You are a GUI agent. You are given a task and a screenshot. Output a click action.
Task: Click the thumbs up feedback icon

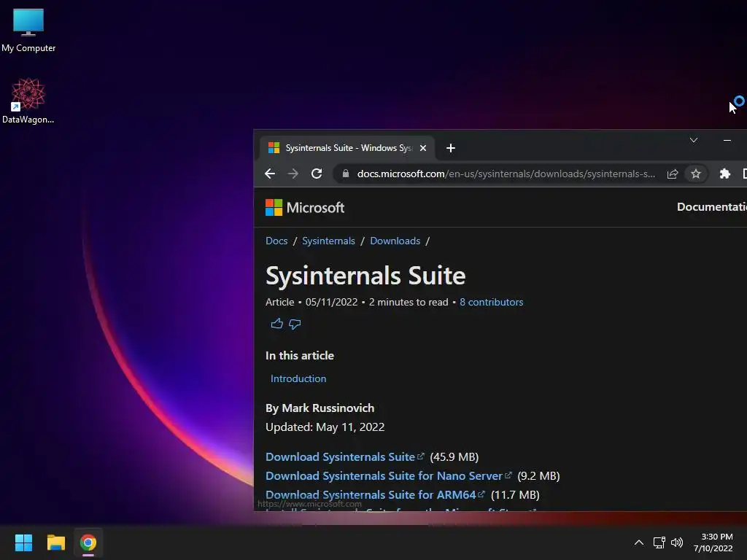pyautogui.click(x=276, y=324)
